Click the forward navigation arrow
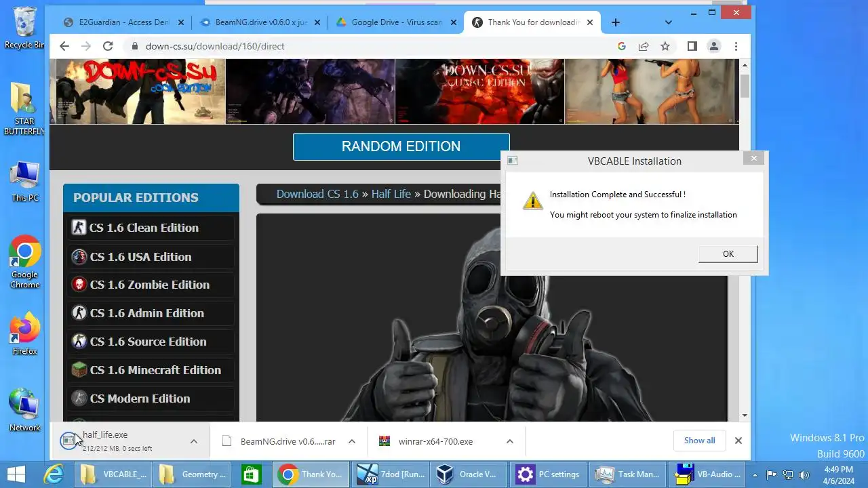 [x=86, y=46]
